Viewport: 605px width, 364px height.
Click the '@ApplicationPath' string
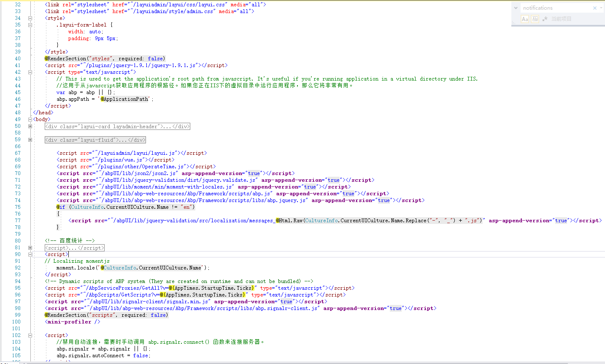[x=125, y=99]
